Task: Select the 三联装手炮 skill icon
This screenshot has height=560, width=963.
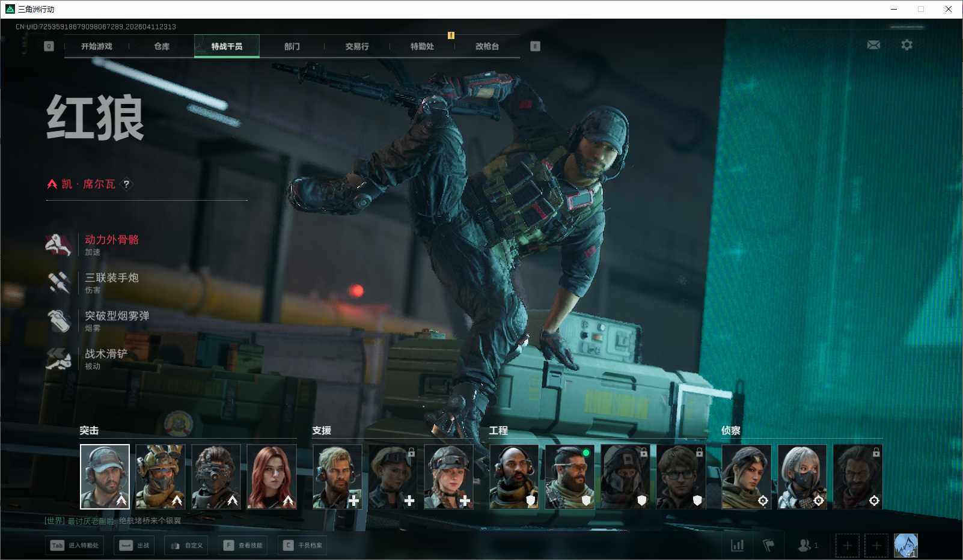Action: (x=59, y=282)
